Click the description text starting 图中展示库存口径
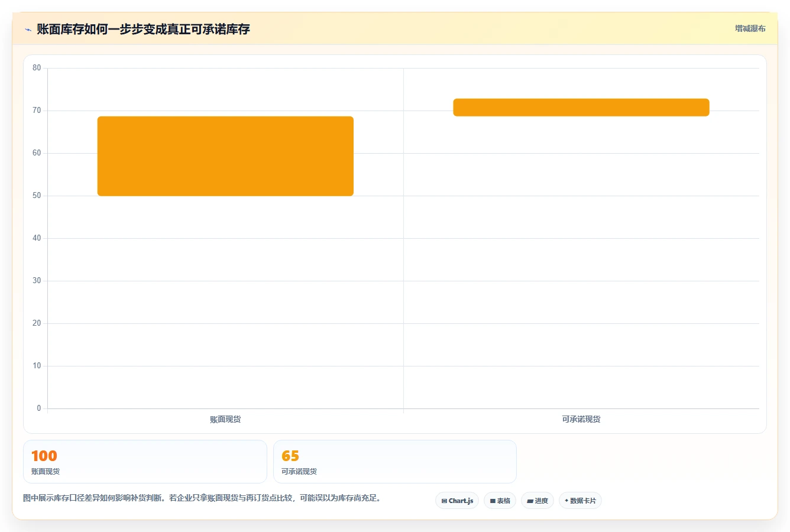Image resolution: width=790 pixels, height=532 pixels. click(x=203, y=498)
